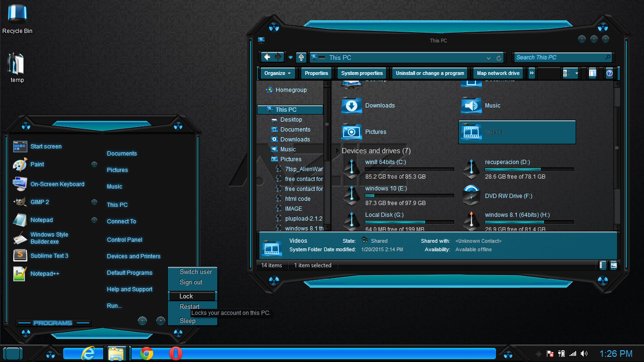Image resolution: width=644 pixels, height=362 pixels.
Task: Open the Recycle Bin desktop icon
Action: point(17,19)
